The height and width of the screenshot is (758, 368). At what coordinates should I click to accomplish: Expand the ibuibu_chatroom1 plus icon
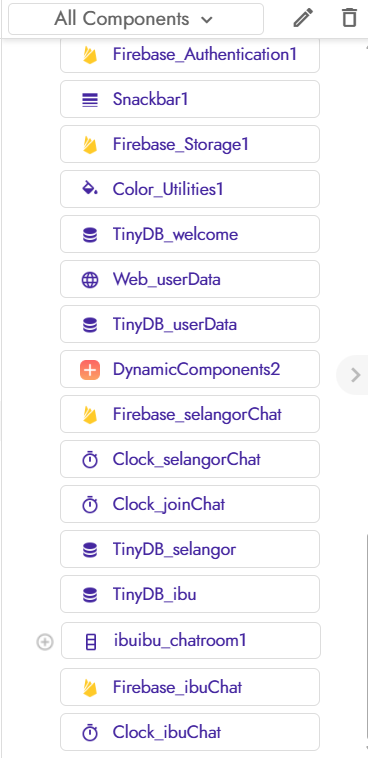(45, 642)
